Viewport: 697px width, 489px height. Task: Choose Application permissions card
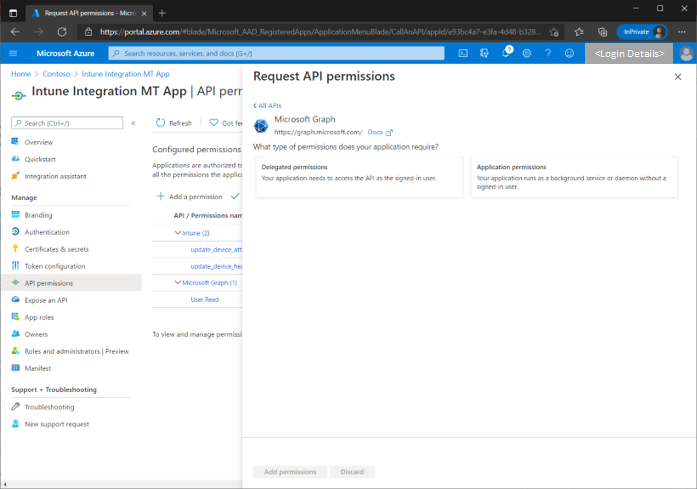click(574, 177)
